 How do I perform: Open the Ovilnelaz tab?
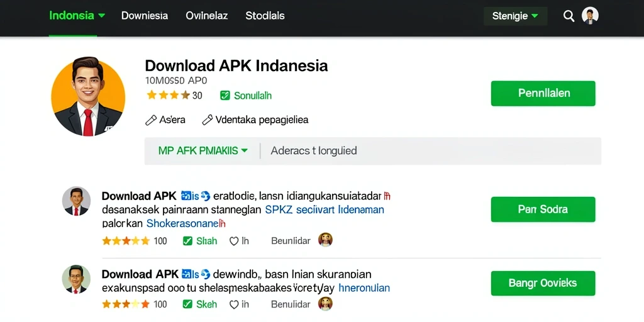pyautogui.click(x=206, y=16)
